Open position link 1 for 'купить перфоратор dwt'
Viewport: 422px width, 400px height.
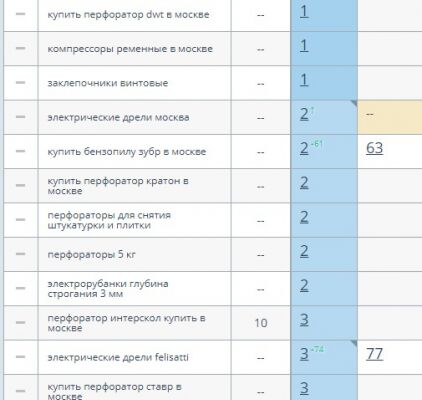(304, 12)
